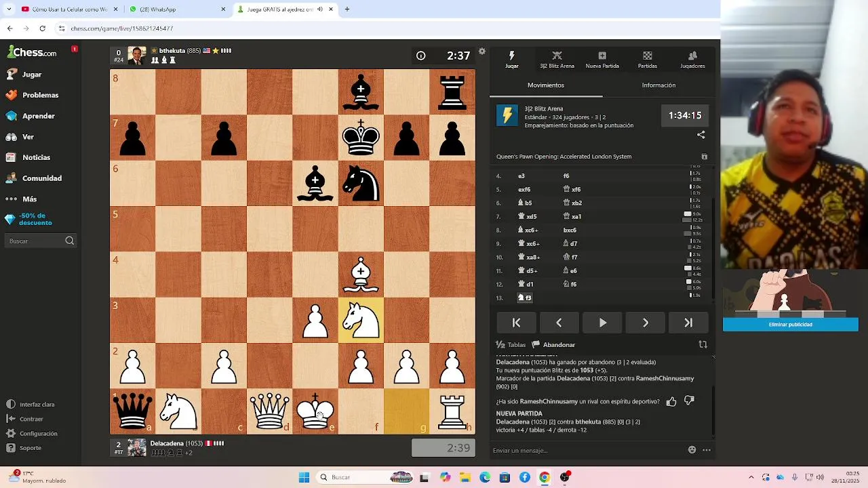Screen dimensions: 868x488
Task: Open Aprender in the left sidebar
Action: (x=31, y=116)
